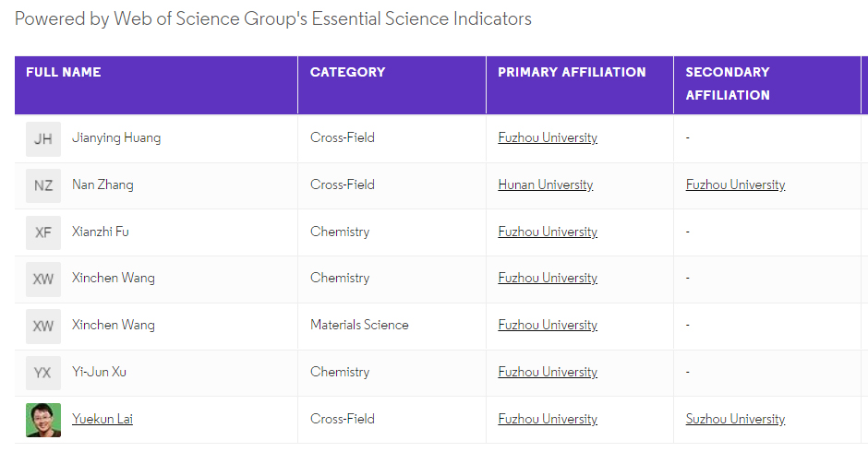The width and height of the screenshot is (868, 452).
Task: Click the Cross-Field category for Jianying Huang
Action: pos(343,138)
